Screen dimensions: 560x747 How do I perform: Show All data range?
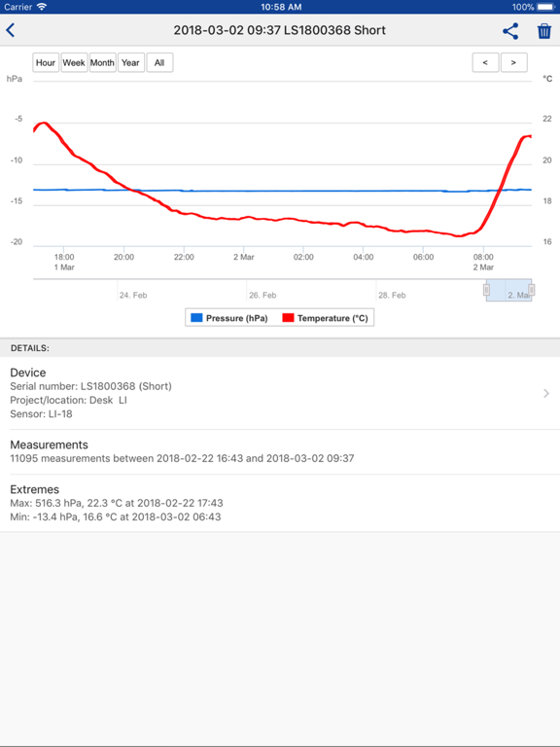pos(159,62)
